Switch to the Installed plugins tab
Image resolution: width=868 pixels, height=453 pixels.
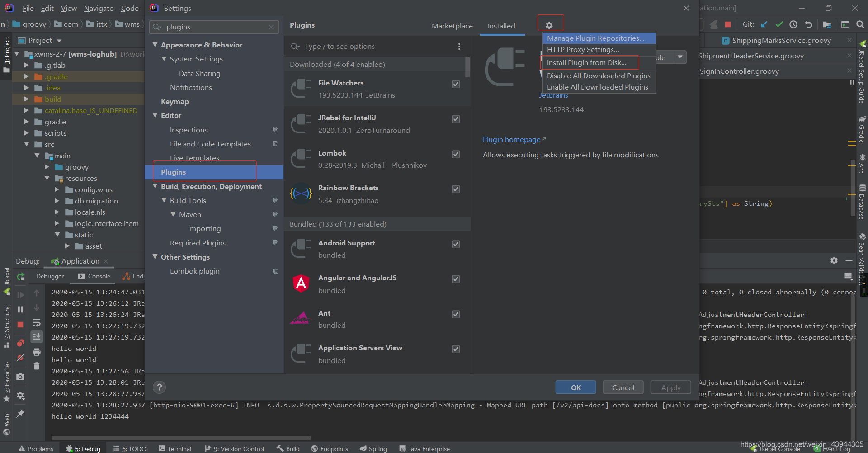coord(501,26)
